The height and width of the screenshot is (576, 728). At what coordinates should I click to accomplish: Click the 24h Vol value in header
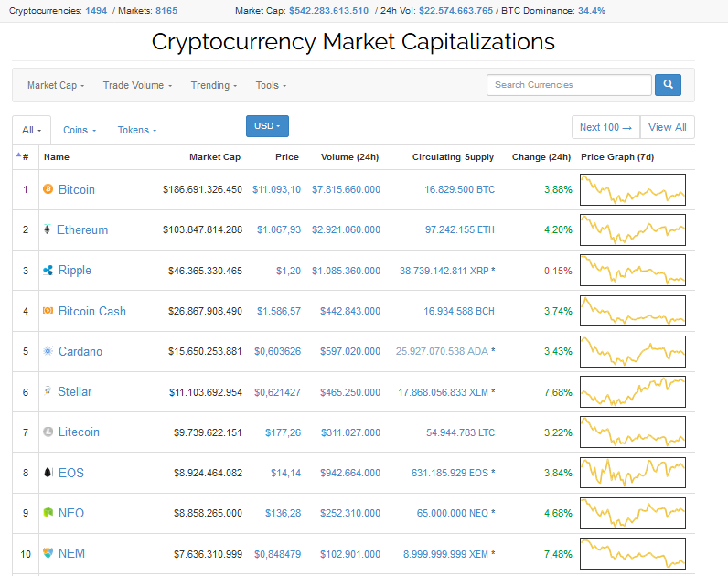pos(456,11)
